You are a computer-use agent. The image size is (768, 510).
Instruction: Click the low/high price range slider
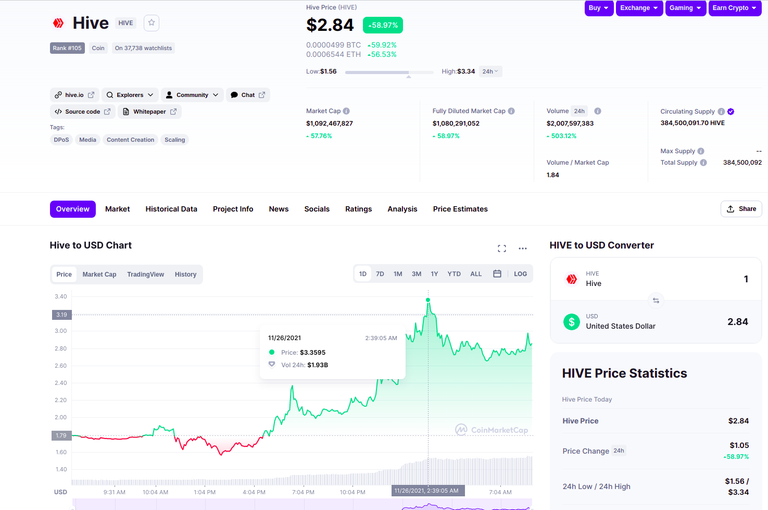tap(389, 73)
